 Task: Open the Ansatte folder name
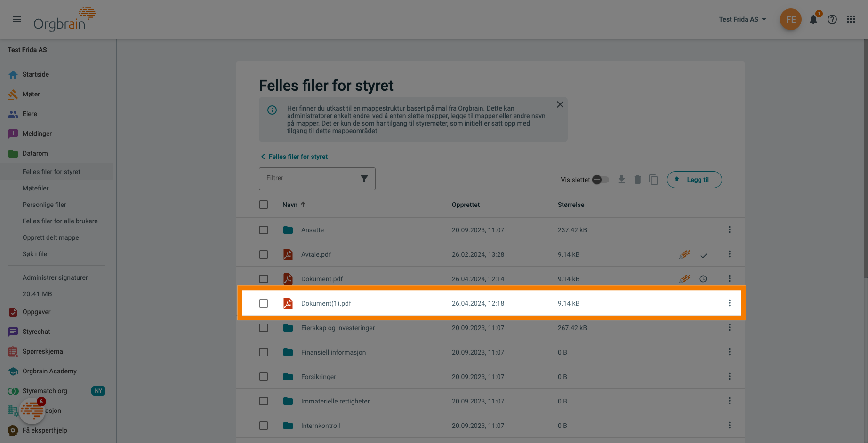point(313,230)
